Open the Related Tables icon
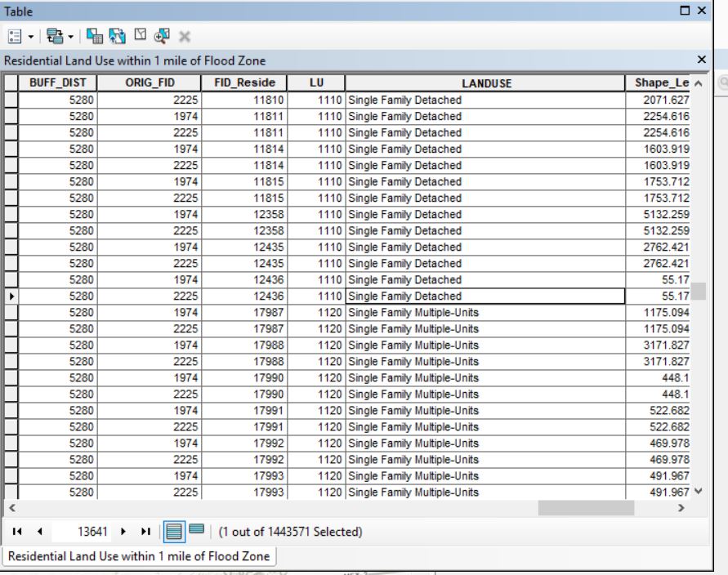The height and width of the screenshot is (575, 728). coord(55,36)
